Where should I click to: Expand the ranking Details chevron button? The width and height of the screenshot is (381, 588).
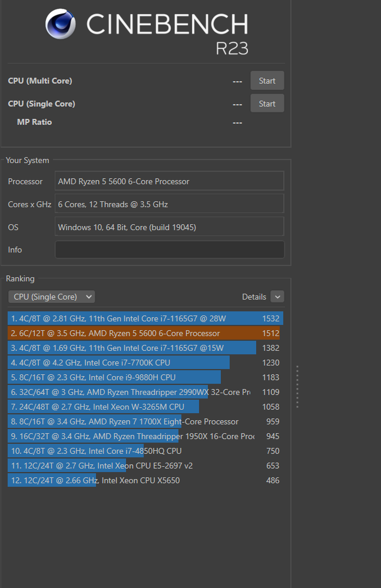277,297
